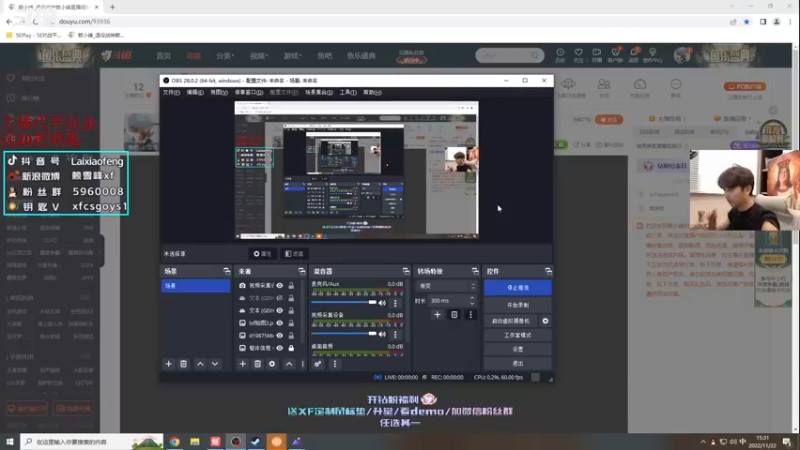This screenshot has width=800, height=450.
Task: Remove selected scene with trash icon
Action: tap(183, 364)
